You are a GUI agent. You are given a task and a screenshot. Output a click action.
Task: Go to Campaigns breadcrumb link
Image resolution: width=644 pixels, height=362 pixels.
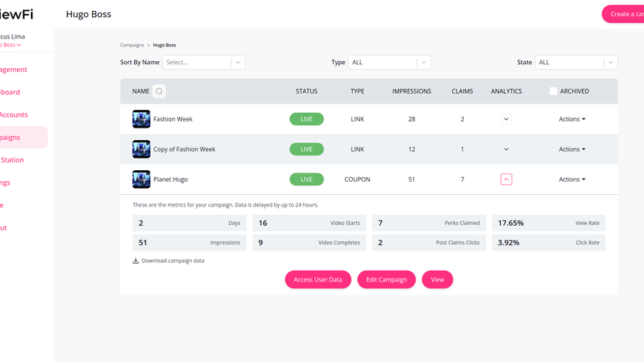(x=132, y=45)
